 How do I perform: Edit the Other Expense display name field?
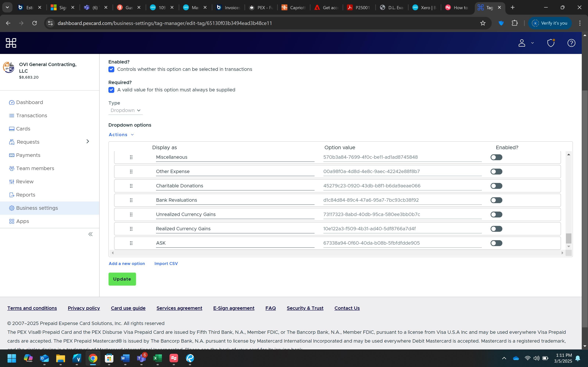coord(235,172)
